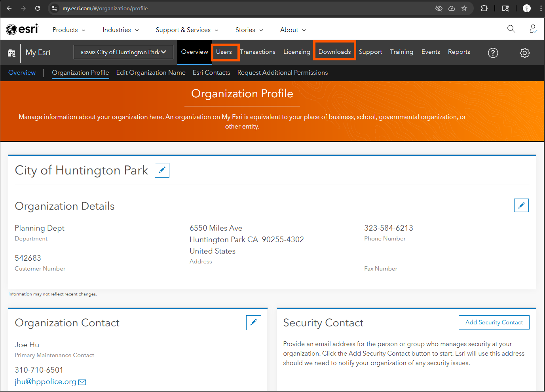This screenshot has width=545, height=392.
Task: Click the jhu@hppolice.org email link
Action: click(46, 382)
